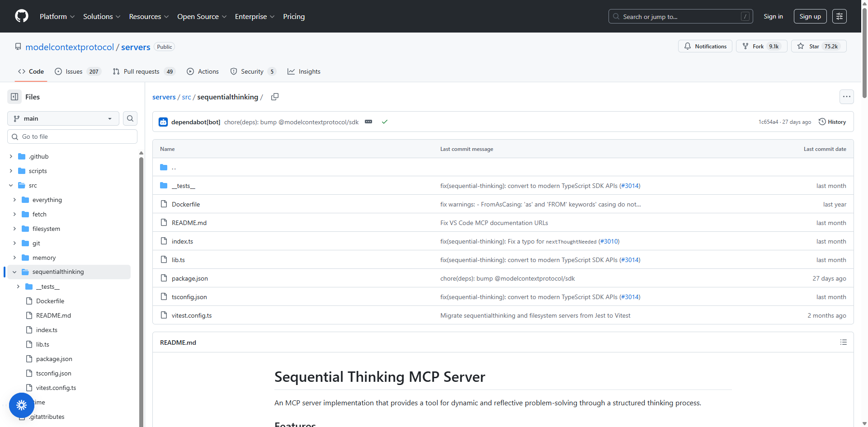The image size is (868, 427).
Task: Click the Go to file input field
Action: point(72,136)
